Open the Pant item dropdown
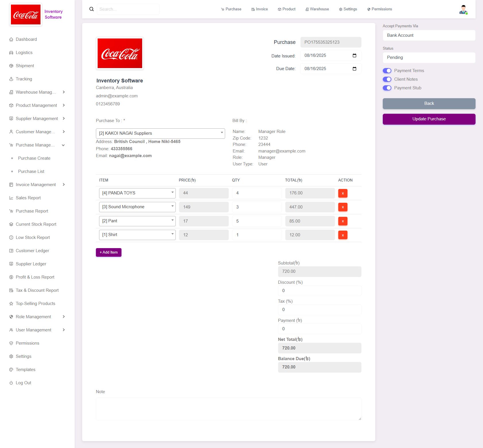The image size is (483, 448). (137, 221)
